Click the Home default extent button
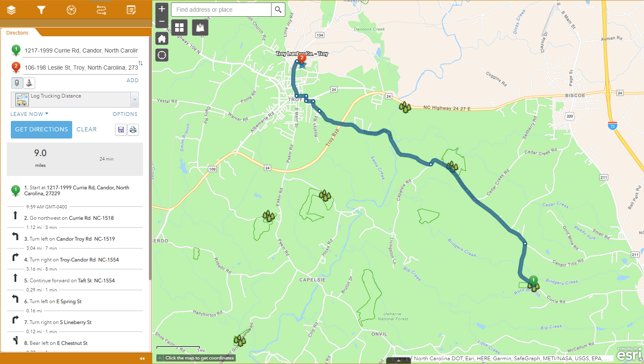This screenshot has height=364, width=644. coord(162,39)
